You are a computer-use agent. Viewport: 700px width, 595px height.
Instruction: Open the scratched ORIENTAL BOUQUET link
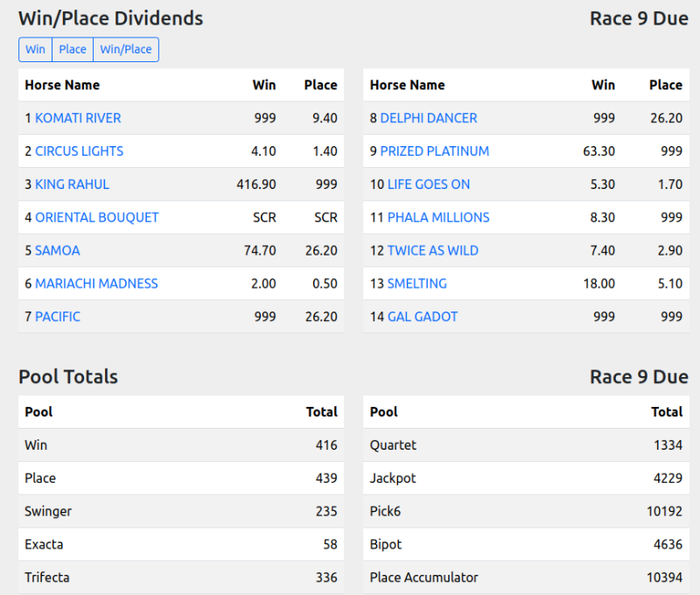(97, 218)
